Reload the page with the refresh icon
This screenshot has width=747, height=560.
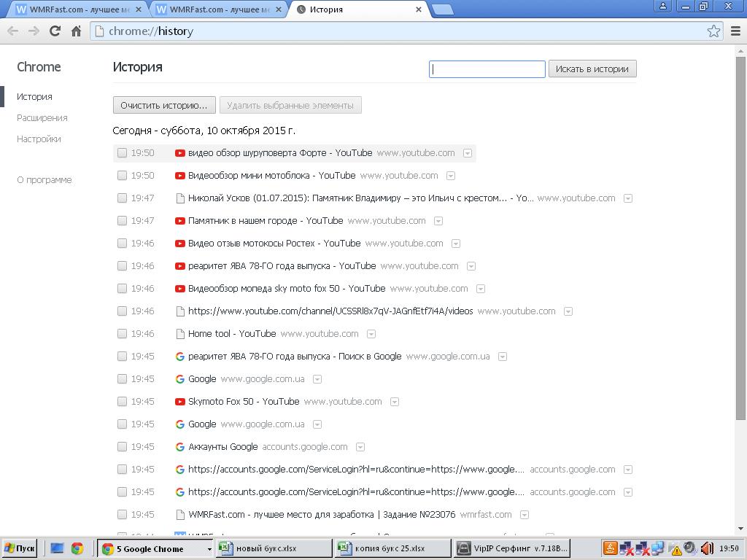pos(55,31)
